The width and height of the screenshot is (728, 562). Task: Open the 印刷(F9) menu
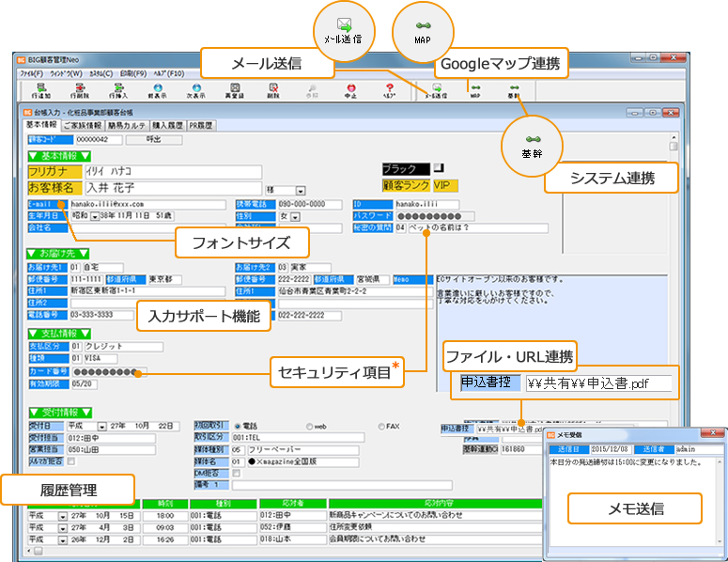pyautogui.click(x=133, y=74)
